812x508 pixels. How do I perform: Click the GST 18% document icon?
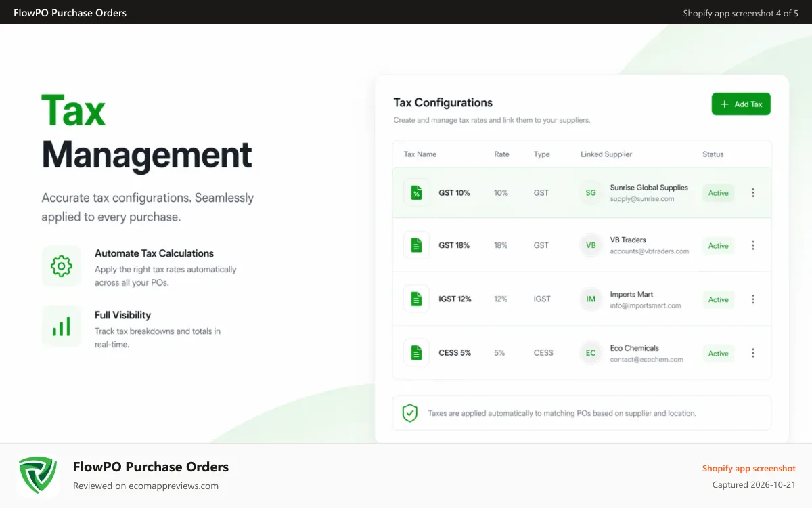(x=416, y=245)
